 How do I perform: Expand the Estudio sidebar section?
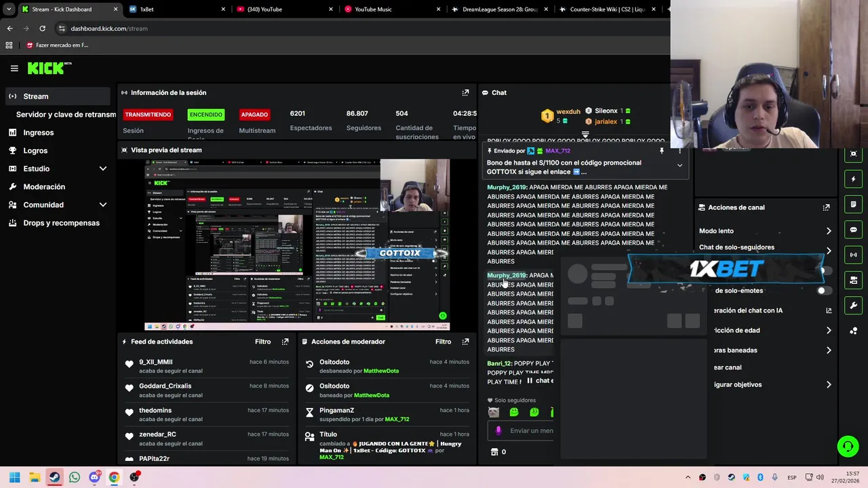103,169
